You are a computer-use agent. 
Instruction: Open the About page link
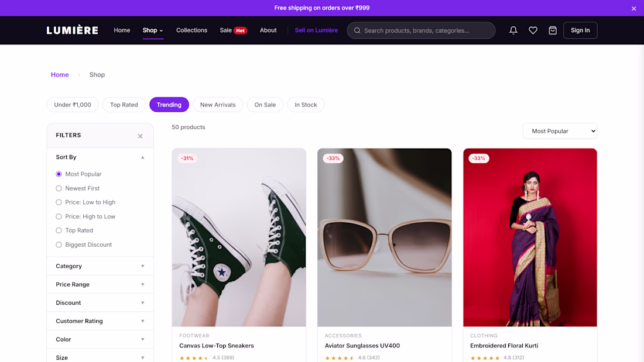(x=268, y=30)
